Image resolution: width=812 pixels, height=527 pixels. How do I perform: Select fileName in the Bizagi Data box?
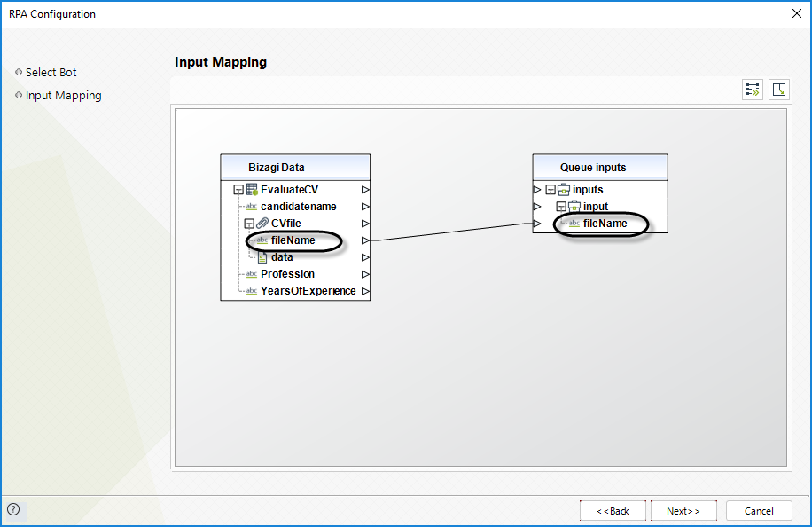(293, 240)
